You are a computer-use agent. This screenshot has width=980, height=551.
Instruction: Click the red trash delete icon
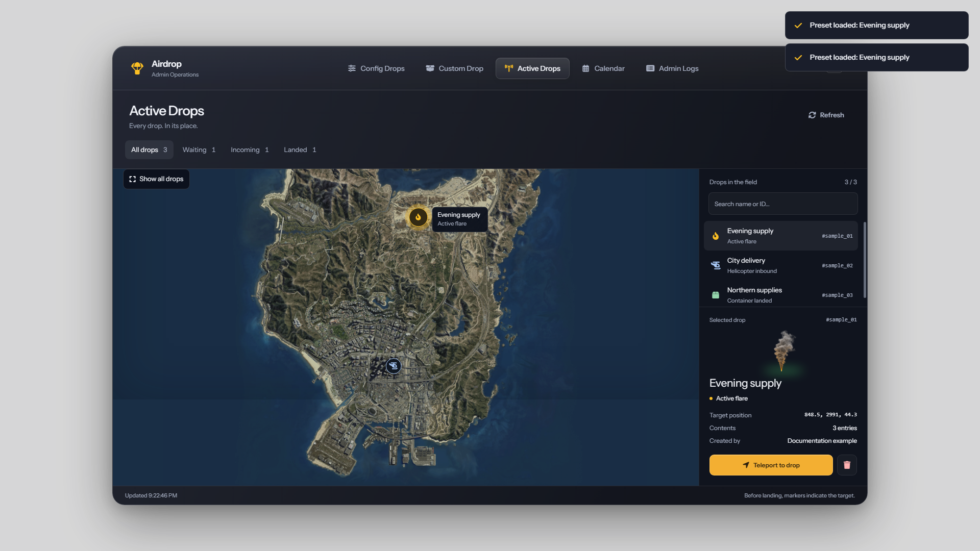tap(847, 465)
